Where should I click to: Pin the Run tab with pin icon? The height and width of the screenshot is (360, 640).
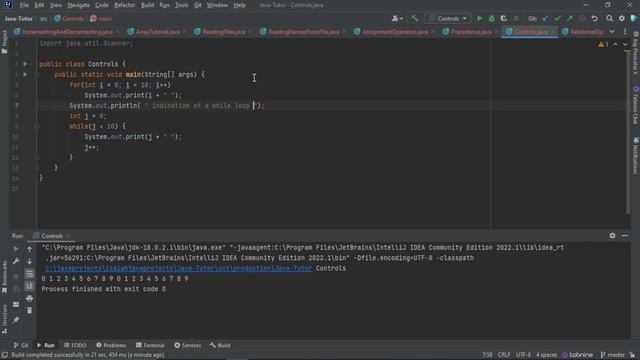click(16, 320)
